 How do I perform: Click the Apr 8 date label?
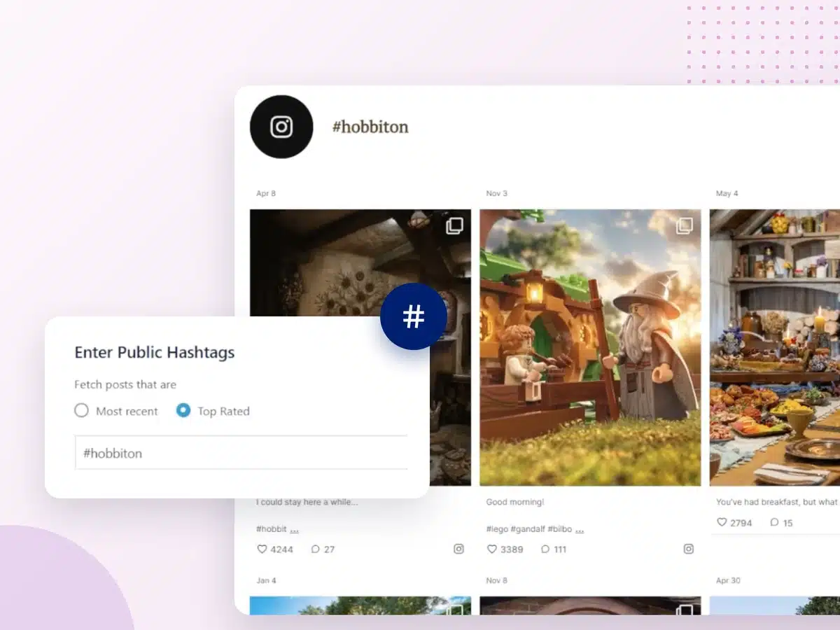tap(266, 193)
